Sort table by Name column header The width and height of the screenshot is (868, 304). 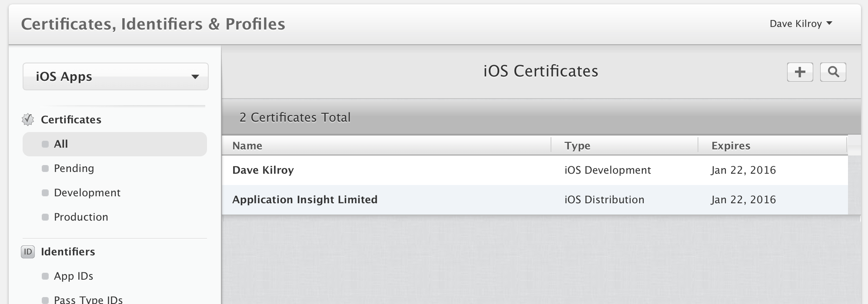tap(247, 146)
